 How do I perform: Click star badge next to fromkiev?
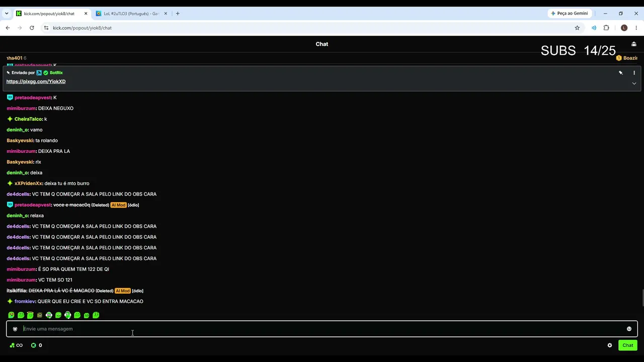[x=10, y=302]
